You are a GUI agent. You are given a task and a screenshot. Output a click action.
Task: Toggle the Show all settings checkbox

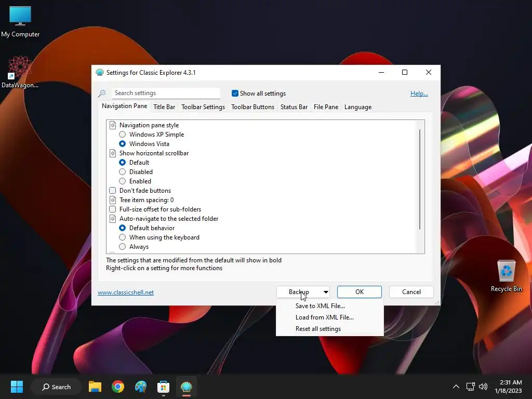click(x=235, y=94)
